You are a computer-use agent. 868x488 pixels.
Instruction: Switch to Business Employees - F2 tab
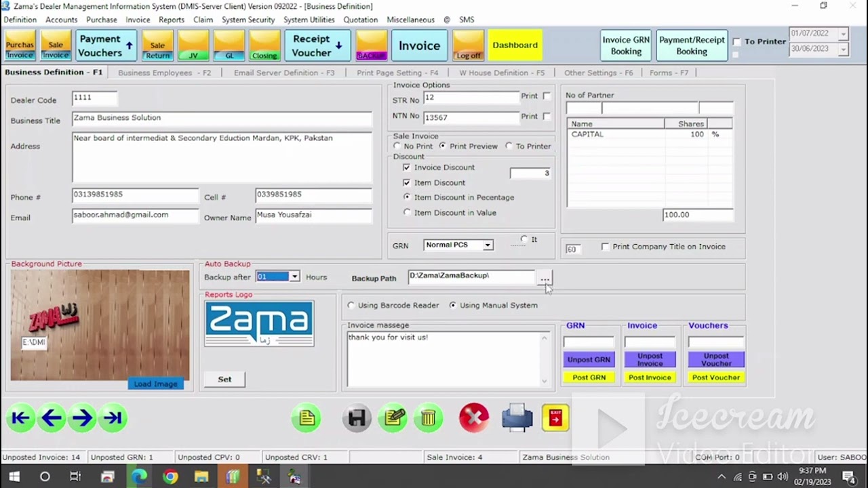click(x=164, y=73)
